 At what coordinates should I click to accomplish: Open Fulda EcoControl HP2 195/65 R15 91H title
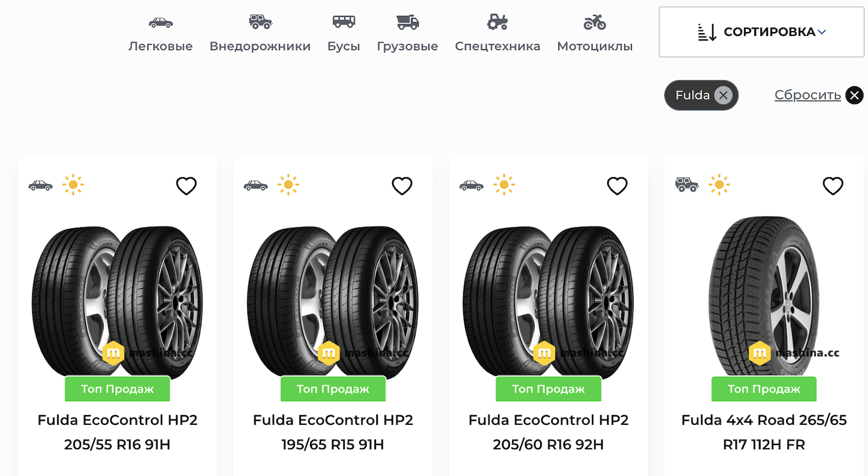[x=333, y=432]
